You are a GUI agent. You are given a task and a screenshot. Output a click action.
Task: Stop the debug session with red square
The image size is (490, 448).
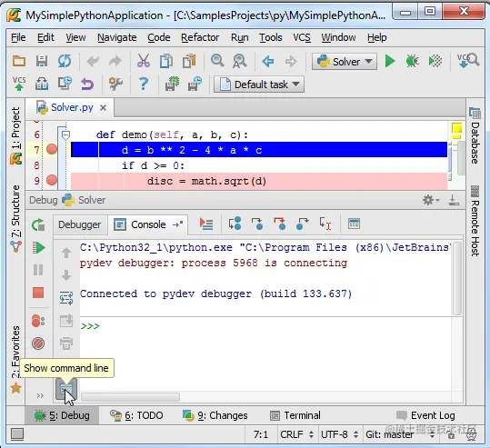(x=38, y=293)
